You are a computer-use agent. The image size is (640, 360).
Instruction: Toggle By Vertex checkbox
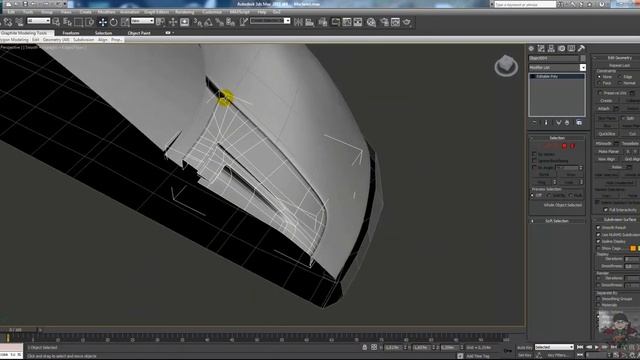(x=534, y=154)
